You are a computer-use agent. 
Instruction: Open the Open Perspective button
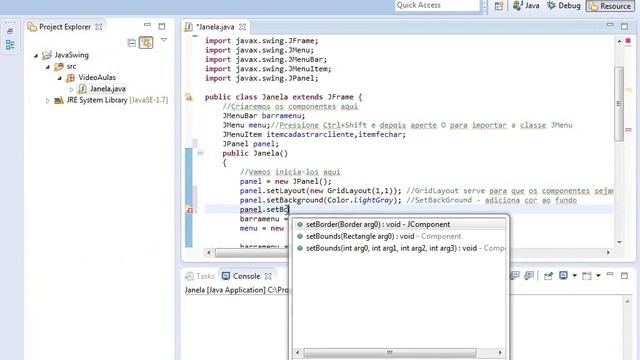[x=499, y=6]
